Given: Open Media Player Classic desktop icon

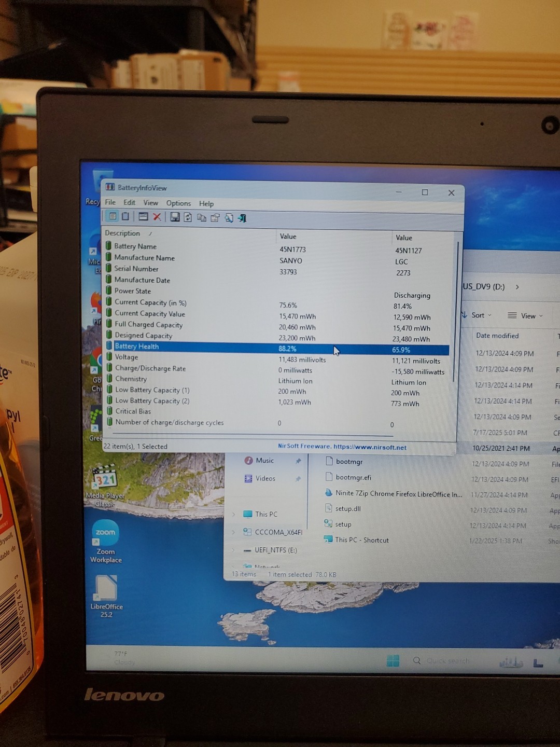Looking at the screenshot, I should coord(105,486).
